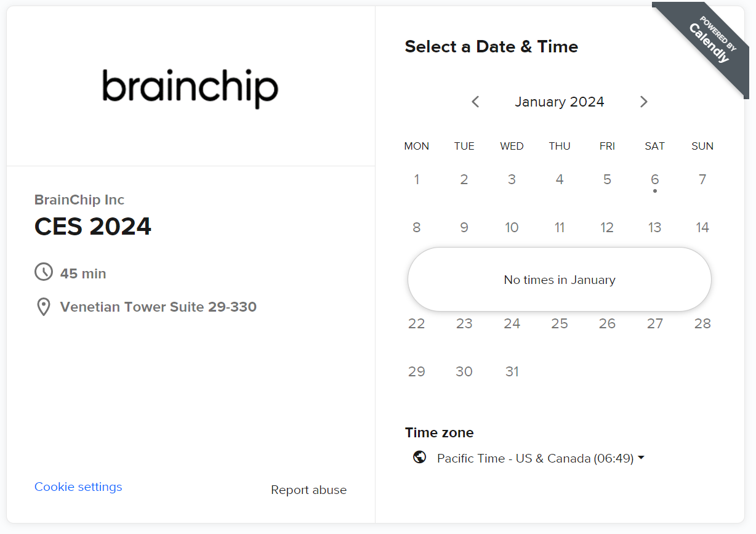Click Report abuse link
This screenshot has height=534, width=756.
tap(308, 490)
